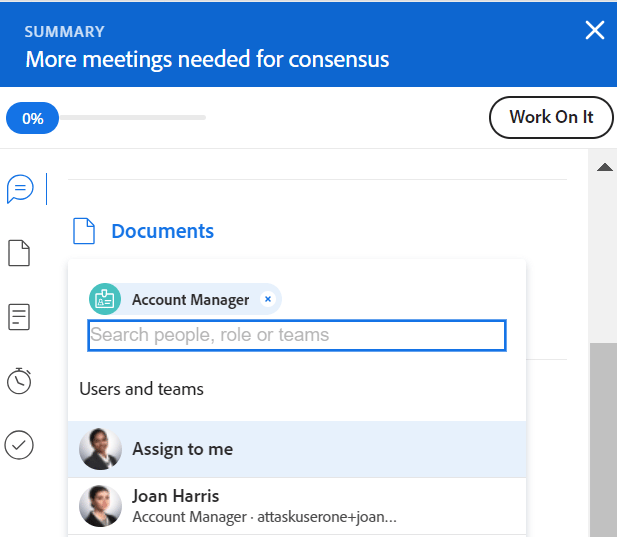Image resolution: width=617 pixels, height=537 pixels.
Task: Select the Assign to me option
Action: pos(297,449)
